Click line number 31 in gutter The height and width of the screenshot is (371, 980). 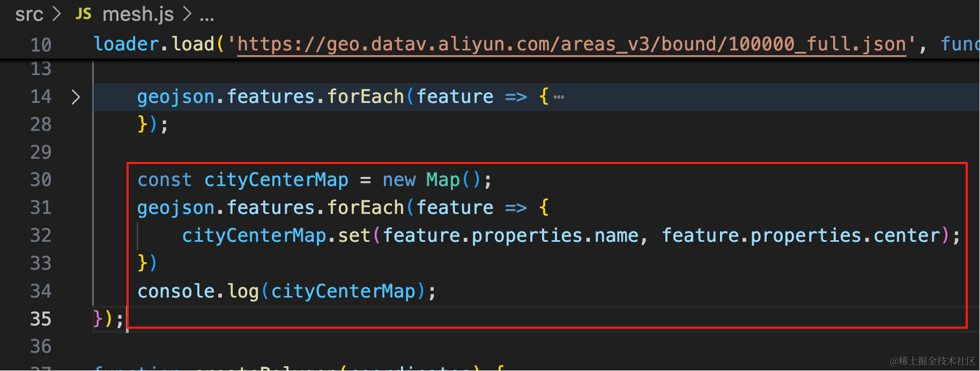(x=41, y=207)
